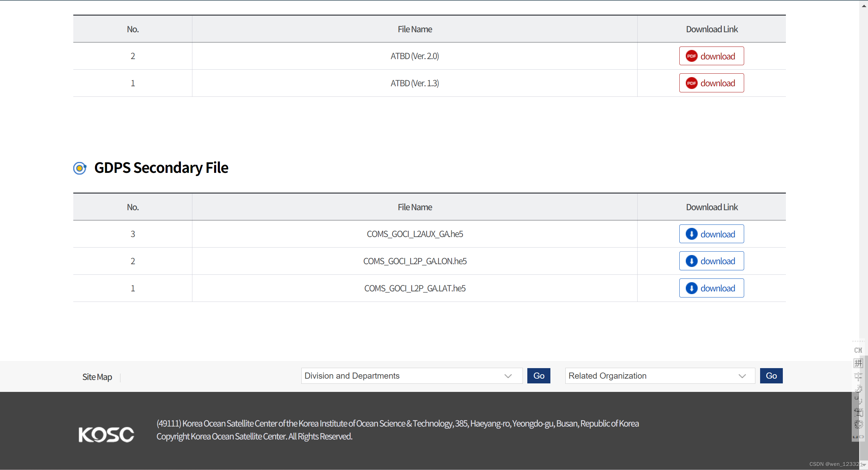Screen dimensions: 868x470
Task: Open the Site Map link
Action: 97,377
